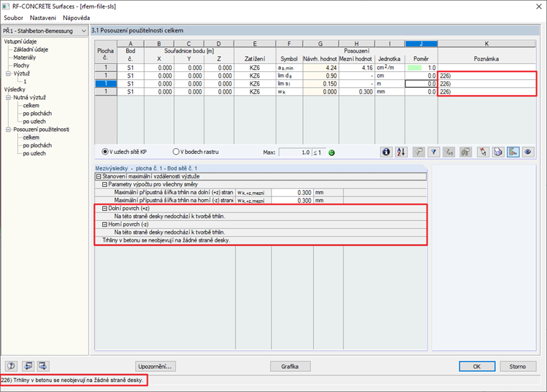Click the blue funnel filter icon
This screenshot has height=392, width=547.
(x=433, y=152)
